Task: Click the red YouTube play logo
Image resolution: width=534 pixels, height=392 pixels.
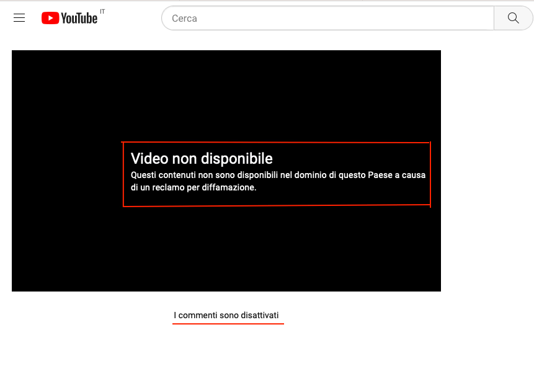Action: 50,19
